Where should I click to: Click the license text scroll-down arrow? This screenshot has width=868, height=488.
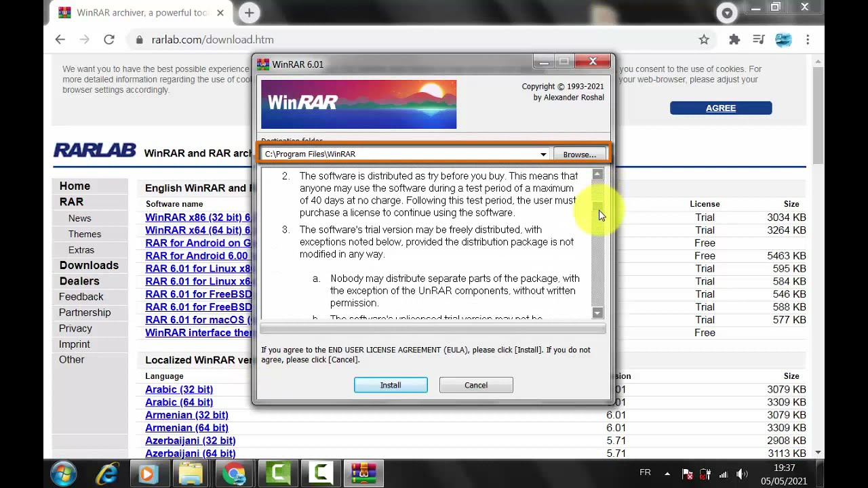[597, 312]
